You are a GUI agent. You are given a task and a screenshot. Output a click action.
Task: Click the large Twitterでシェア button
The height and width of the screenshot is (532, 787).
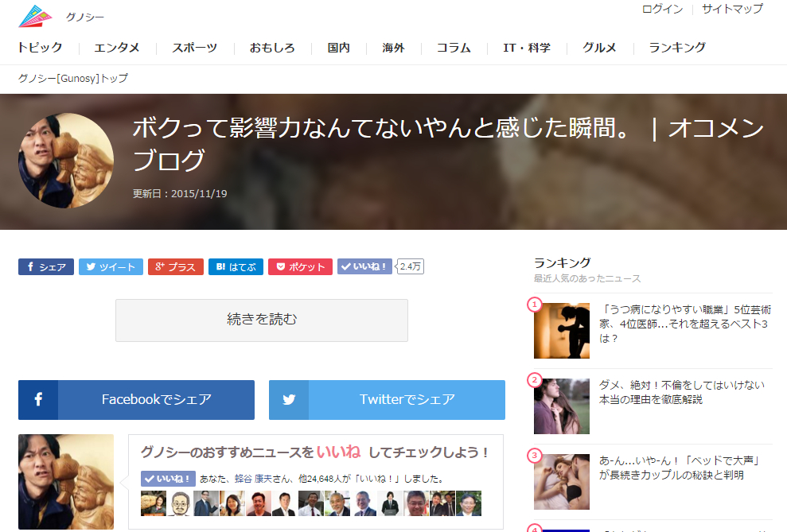[x=387, y=400]
